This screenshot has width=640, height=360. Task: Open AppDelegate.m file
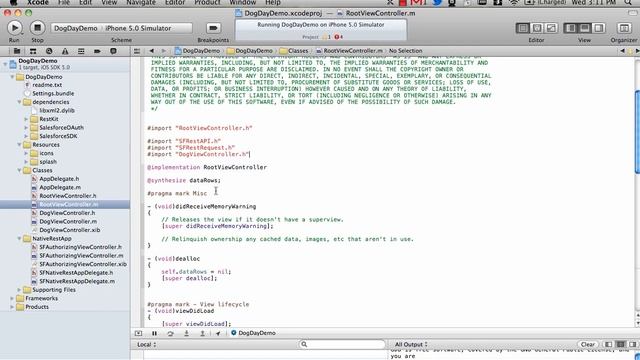coord(60,187)
